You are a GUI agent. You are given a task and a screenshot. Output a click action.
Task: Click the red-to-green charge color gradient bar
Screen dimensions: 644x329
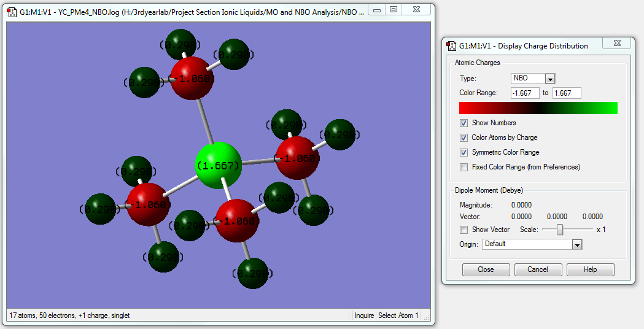point(538,108)
